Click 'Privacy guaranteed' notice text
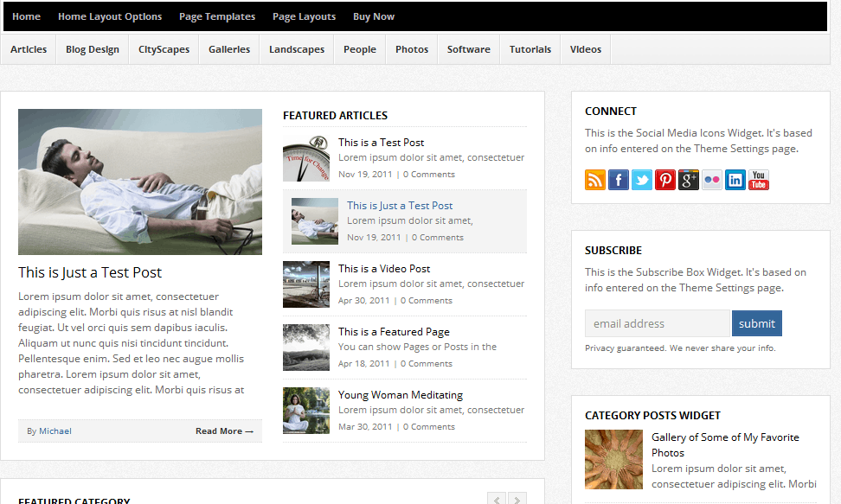Image resolution: width=841 pixels, height=504 pixels. pos(680,348)
